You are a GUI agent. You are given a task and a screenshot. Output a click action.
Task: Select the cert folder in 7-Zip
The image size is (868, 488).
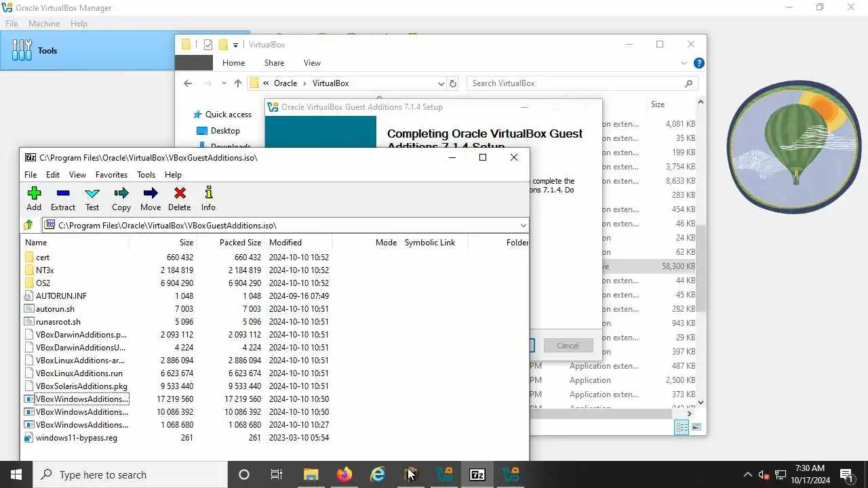pyautogui.click(x=43, y=258)
